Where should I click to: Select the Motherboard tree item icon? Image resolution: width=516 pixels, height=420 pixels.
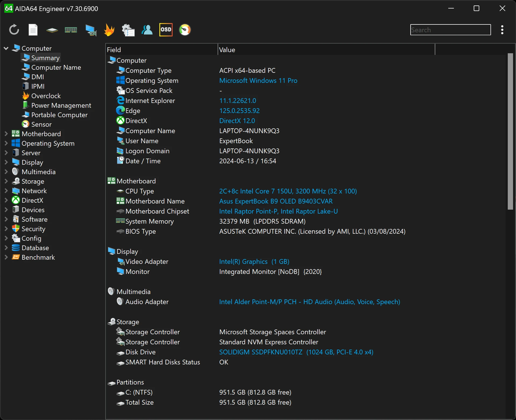click(16, 134)
